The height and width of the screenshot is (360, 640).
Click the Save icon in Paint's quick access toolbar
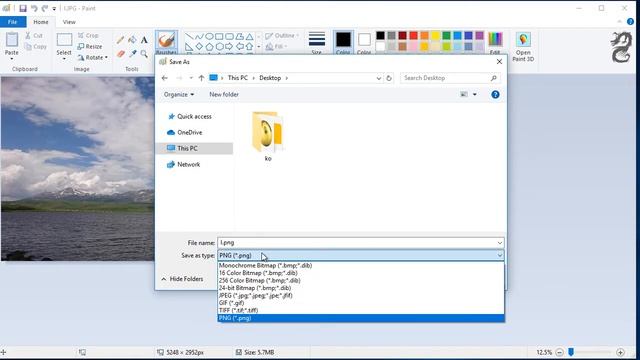pyautogui.click(x=23, y=8)
